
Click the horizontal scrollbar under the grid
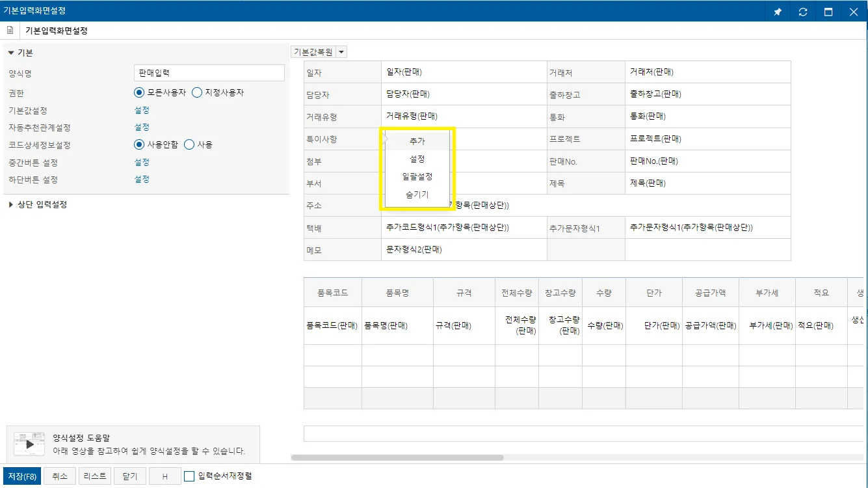point(397,457)
